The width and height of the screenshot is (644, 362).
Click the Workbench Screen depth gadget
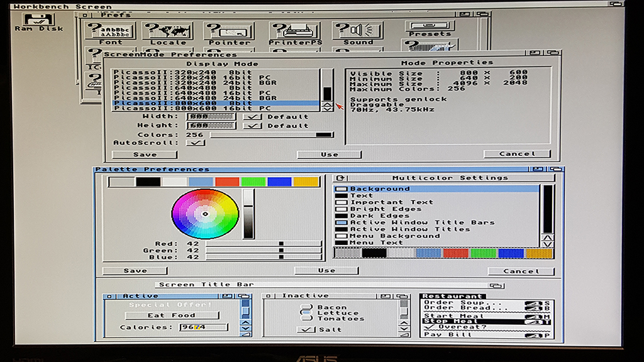click(615, 4)
